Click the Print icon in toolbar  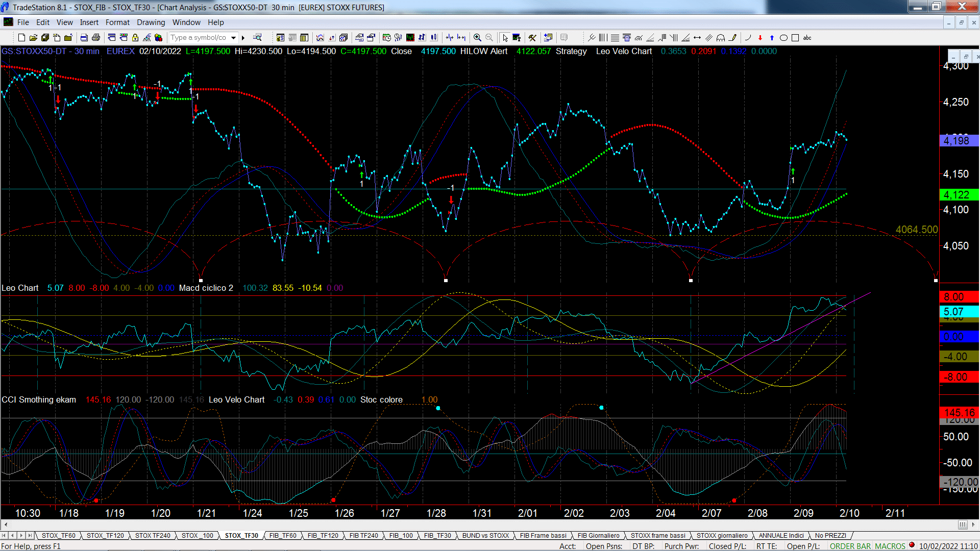95,38
